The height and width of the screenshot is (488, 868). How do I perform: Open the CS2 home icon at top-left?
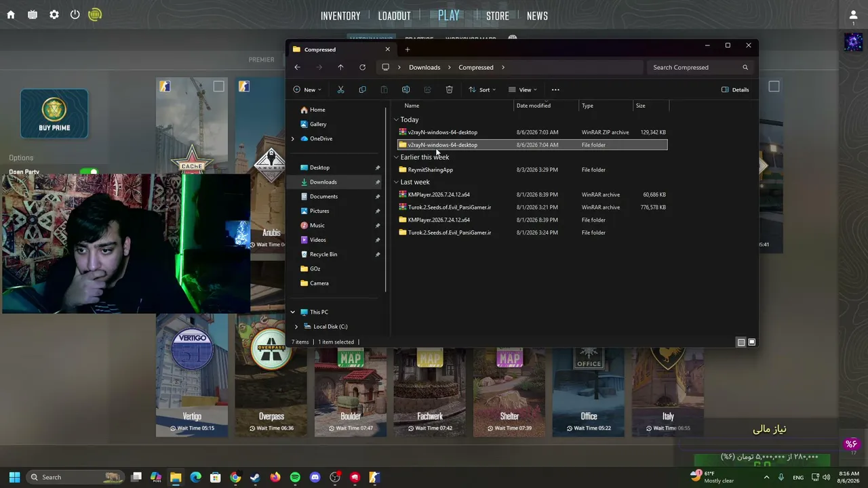[11, 15]
